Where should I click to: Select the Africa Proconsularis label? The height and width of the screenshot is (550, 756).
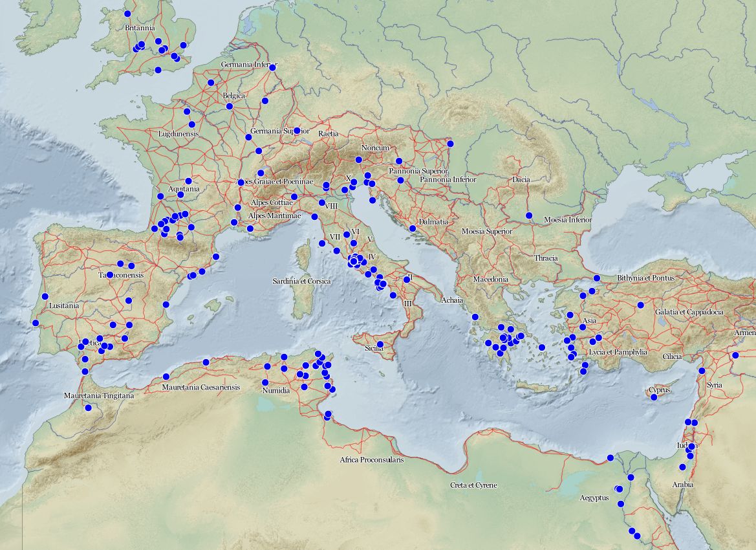click(x=371, y=459)
